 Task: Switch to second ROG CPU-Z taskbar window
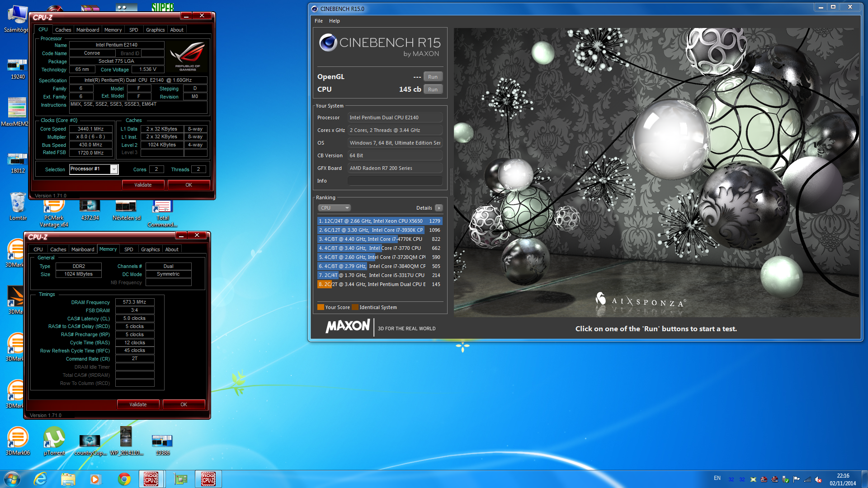(208, 479)
